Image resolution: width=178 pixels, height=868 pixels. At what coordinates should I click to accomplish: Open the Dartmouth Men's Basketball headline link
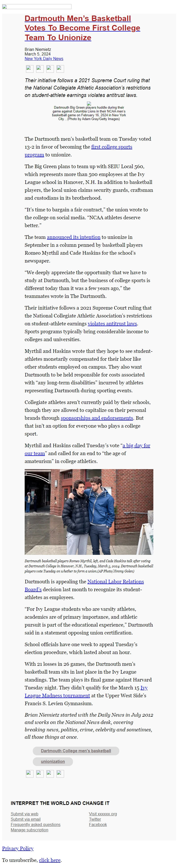(x=82, y=28)
